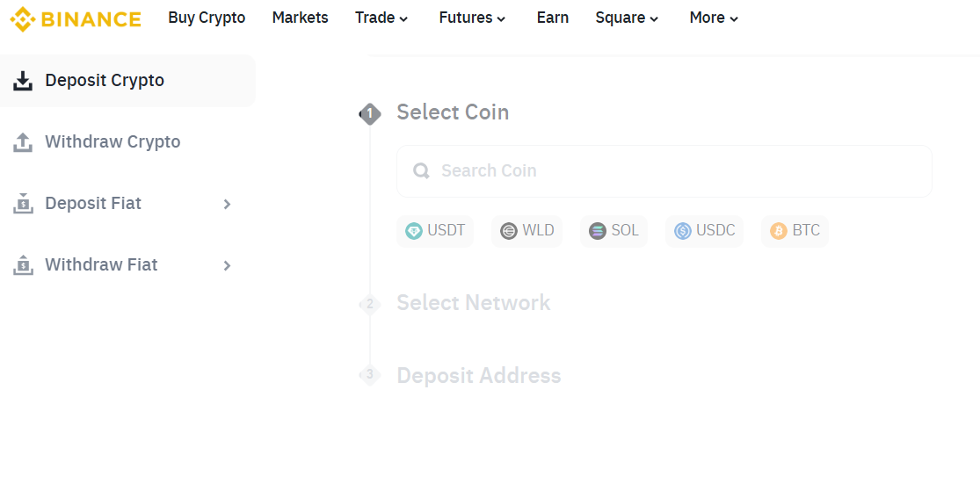Click the Deposit Crypto download icon
Viewport: 980px width, 484px height.
point(23,81)
